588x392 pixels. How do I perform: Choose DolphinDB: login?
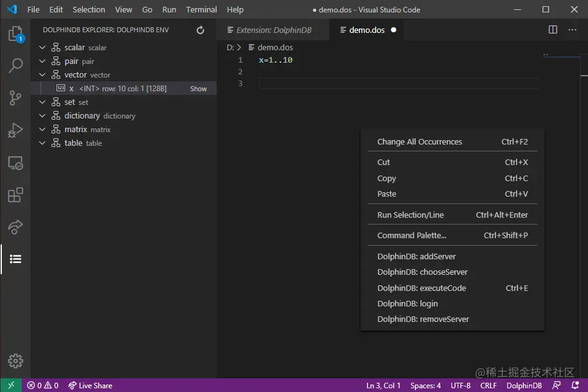[452, 303]
